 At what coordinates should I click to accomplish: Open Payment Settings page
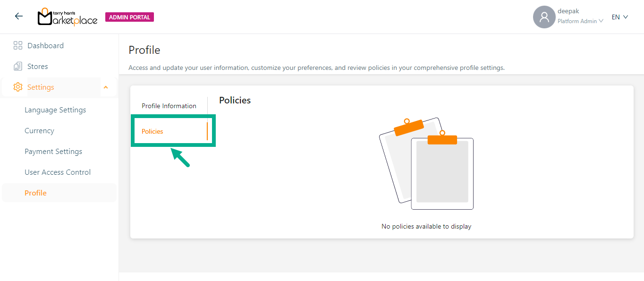[53, 152]
